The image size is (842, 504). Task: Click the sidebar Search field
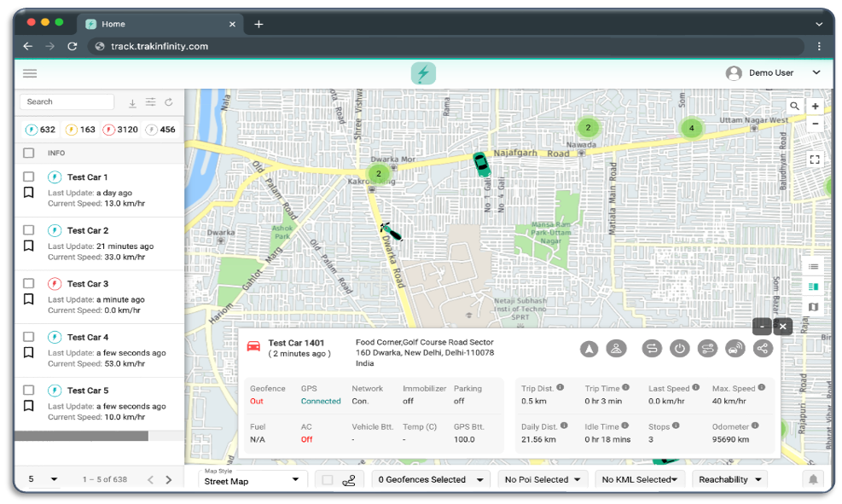coord(67,101)
